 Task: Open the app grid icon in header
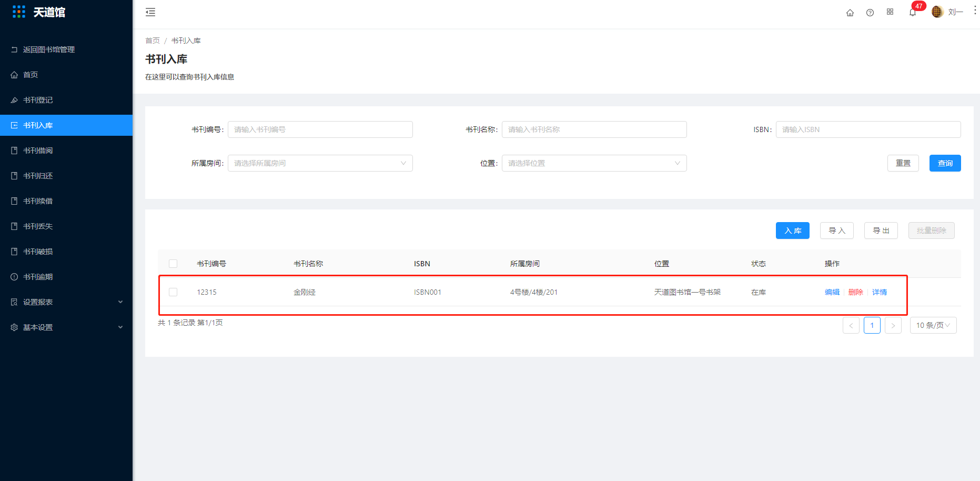point(890,12)
